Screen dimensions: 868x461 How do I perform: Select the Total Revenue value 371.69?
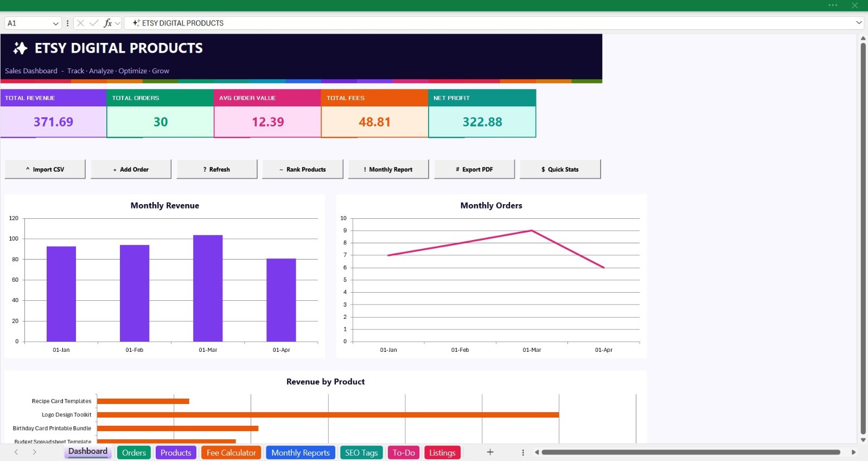coord(53,122)
